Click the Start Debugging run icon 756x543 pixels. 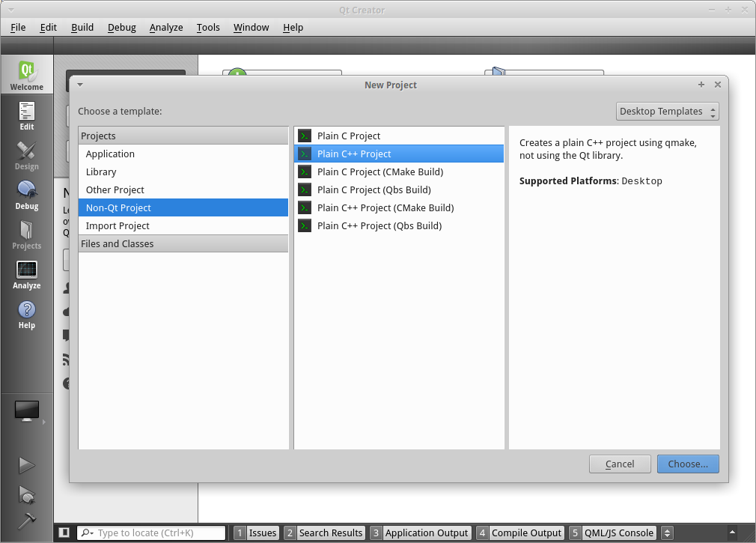click(x=27, y=494)
